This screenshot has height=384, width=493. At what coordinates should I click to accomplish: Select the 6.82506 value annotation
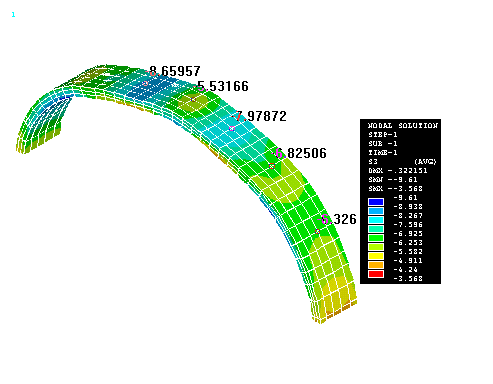tap(299, 153)
